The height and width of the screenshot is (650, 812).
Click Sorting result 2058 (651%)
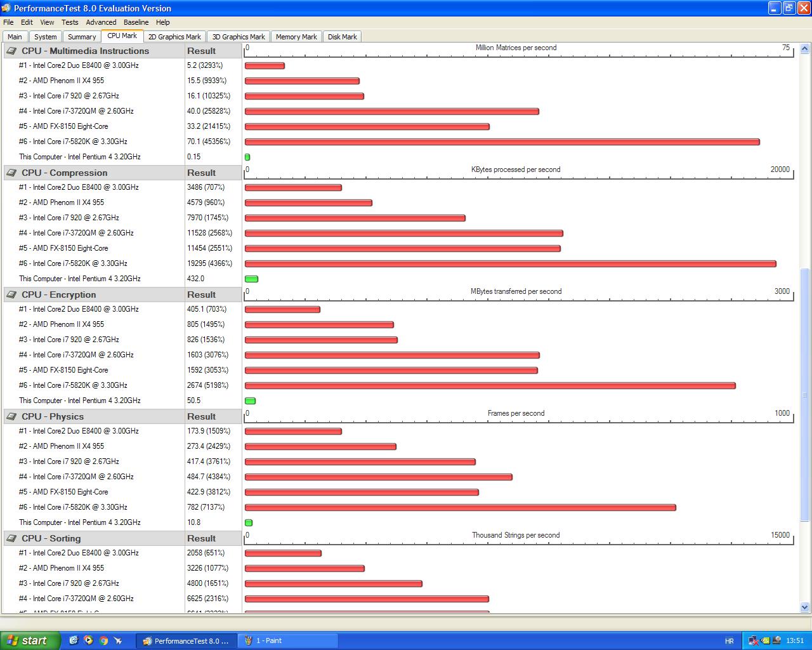[x=206, y=553]
